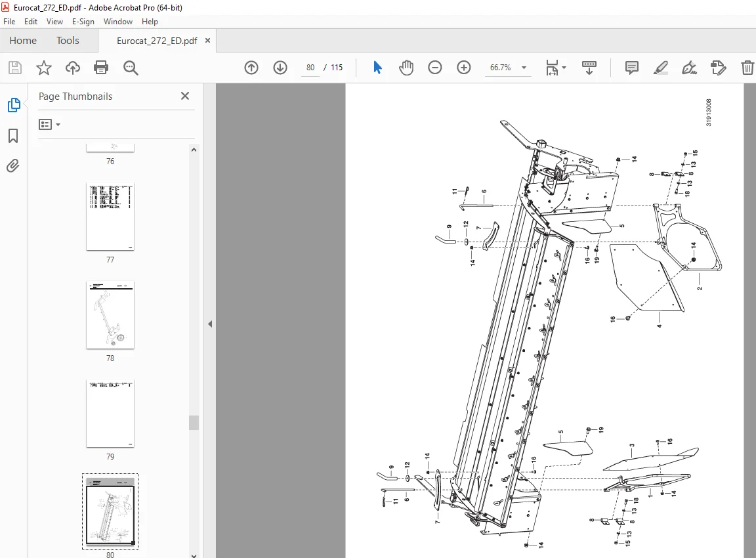Collapse the navigation pane with left arrow

(210, 324)
